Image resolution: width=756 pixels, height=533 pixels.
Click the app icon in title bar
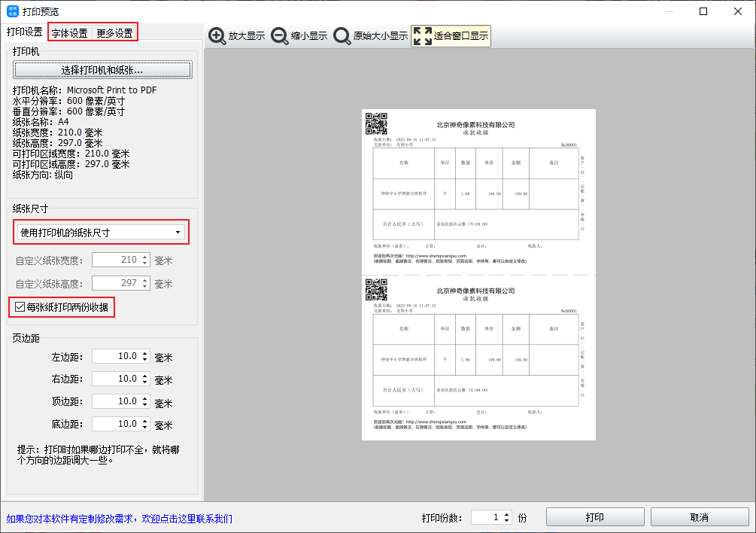13,11
